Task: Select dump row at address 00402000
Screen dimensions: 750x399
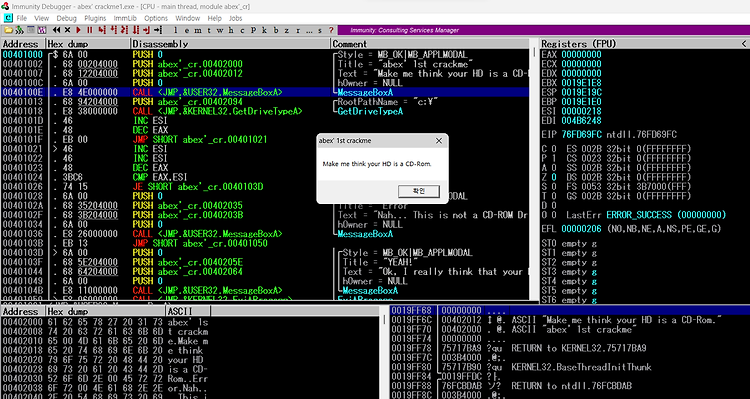Action: point(105,322)
